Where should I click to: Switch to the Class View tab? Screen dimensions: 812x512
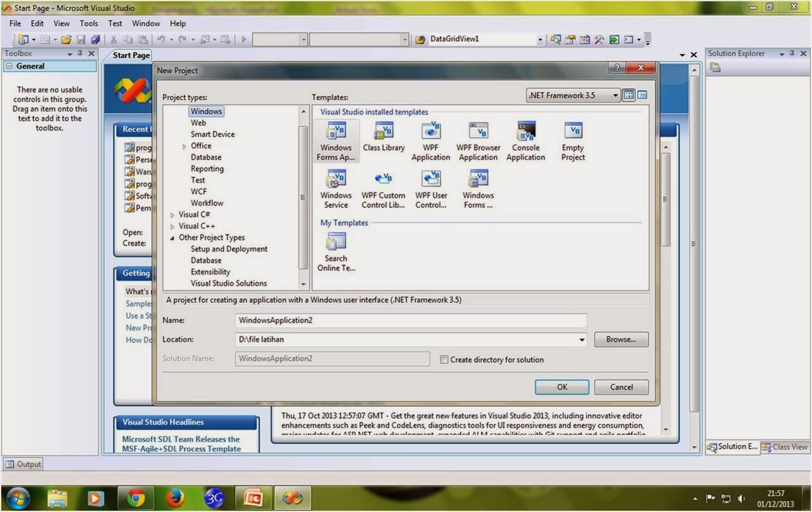coord(785,447)
